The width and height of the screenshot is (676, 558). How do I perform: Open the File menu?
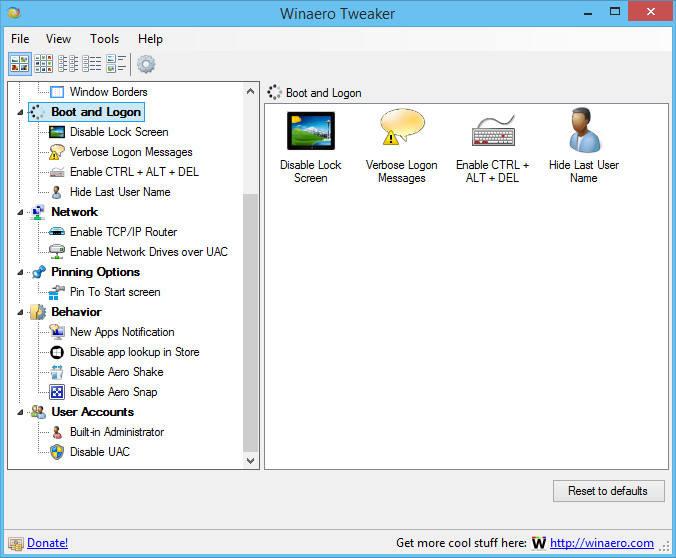pos(20,39)
